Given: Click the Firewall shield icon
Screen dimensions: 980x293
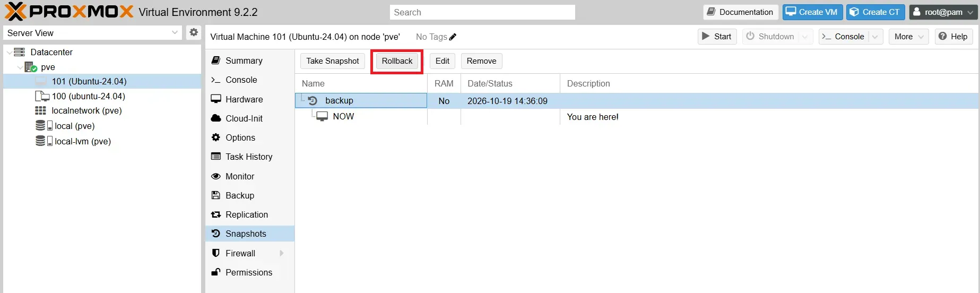Looking at the screenshot, I should click(216, 253).
